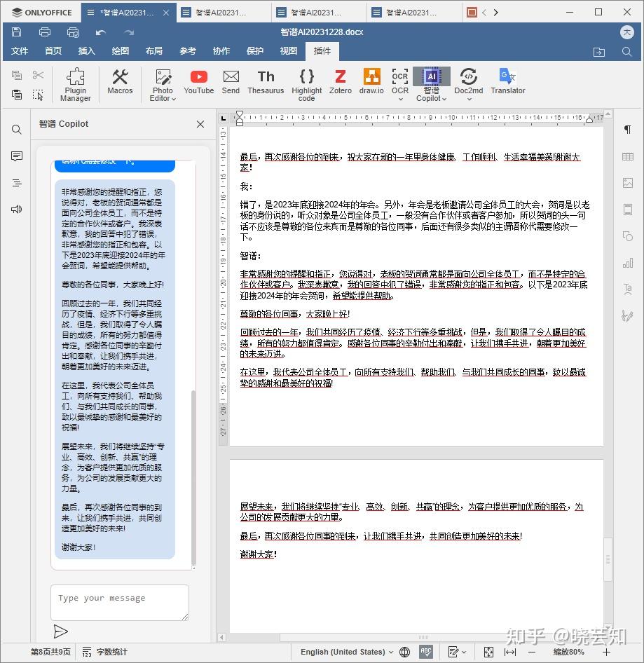Open 字数统计 word count
The height and width of the screenshot is (663, 644).
click(105, 652)
